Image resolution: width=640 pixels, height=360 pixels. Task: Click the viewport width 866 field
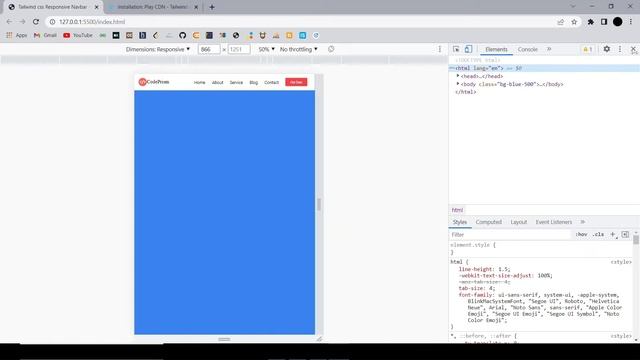[209, 49]
